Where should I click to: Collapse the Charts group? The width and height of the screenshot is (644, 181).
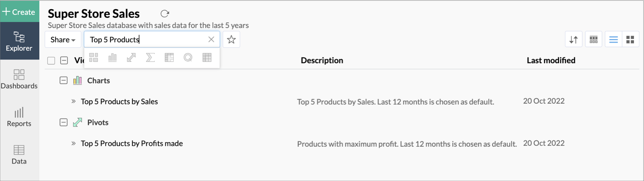coord(64,80)
